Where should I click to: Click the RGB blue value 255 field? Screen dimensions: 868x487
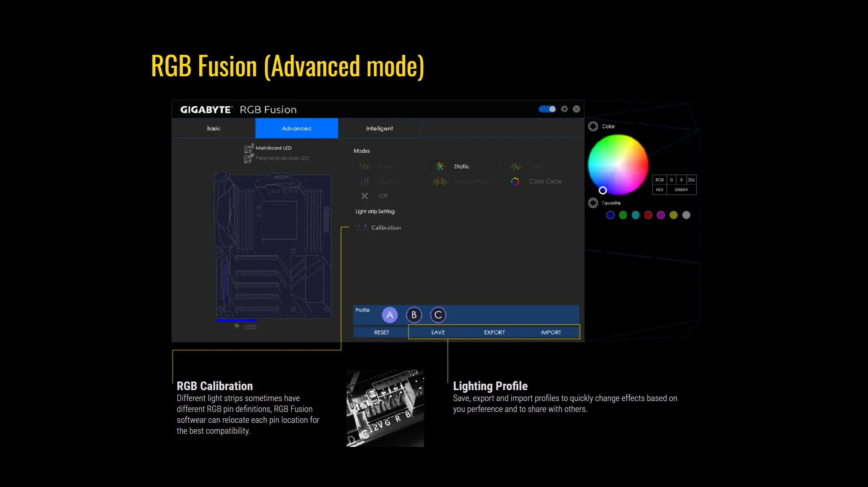(691, 180)
